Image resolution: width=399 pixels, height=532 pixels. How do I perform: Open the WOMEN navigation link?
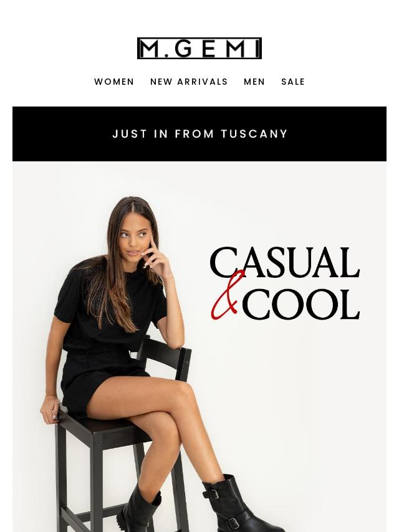tap(114, 82)
